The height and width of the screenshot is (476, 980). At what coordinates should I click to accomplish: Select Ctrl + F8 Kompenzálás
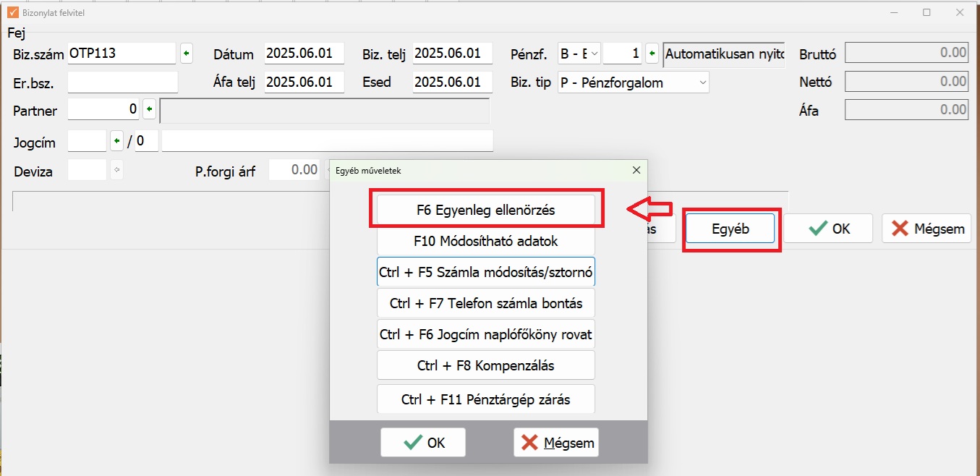point(485,365)
